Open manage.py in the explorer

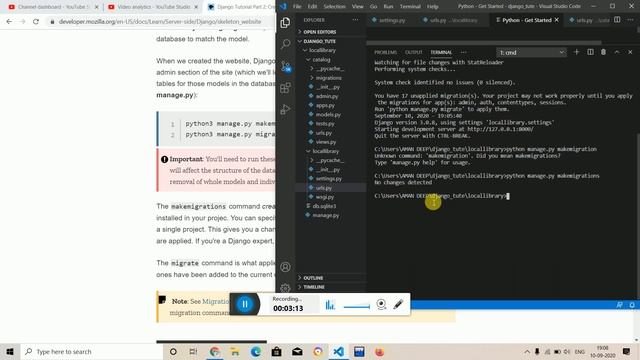tap(326, 216)
